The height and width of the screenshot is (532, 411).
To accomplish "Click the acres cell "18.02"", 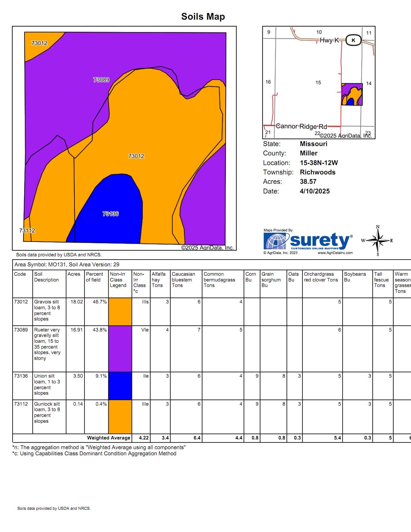I will click(77, 302).
